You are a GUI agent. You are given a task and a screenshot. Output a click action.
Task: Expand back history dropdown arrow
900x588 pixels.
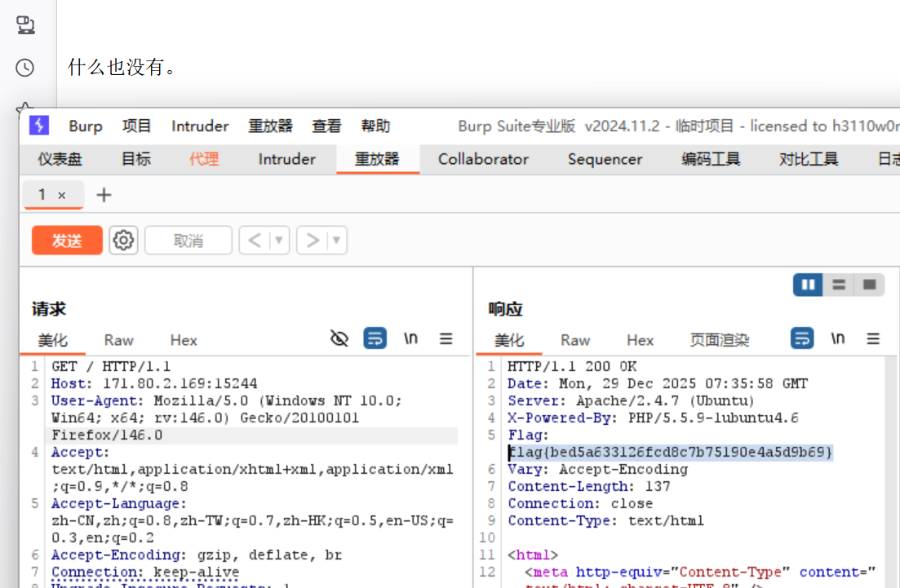(279, 241)
